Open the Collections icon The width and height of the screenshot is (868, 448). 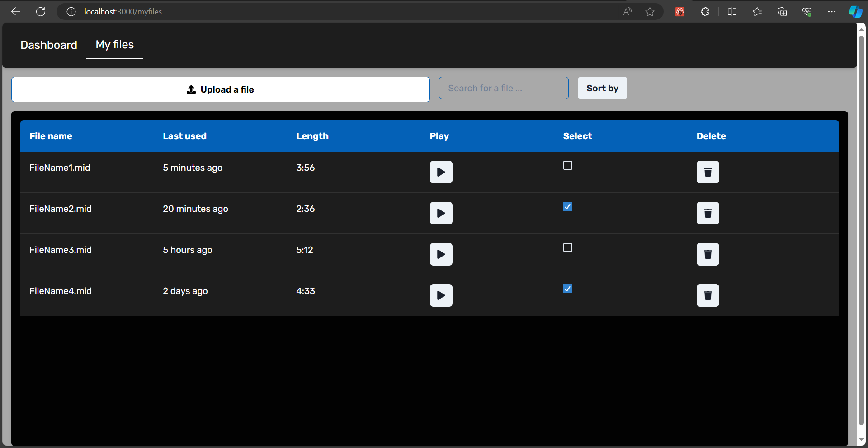(x=782, y=12)
